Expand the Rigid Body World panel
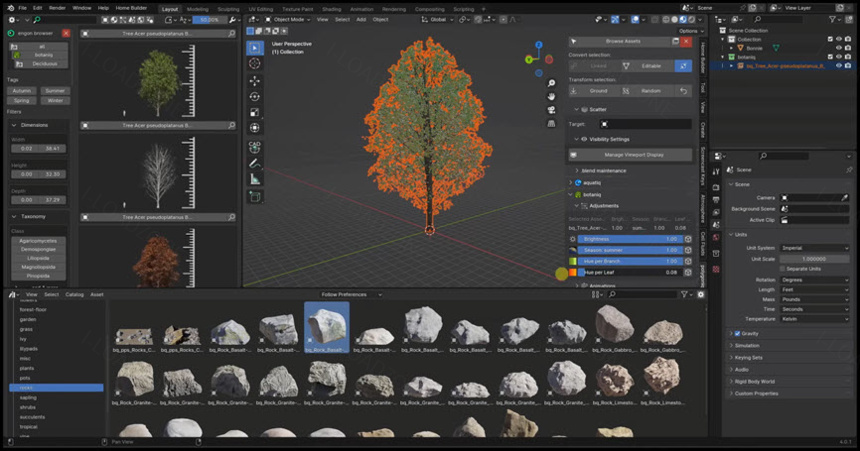 754,382
